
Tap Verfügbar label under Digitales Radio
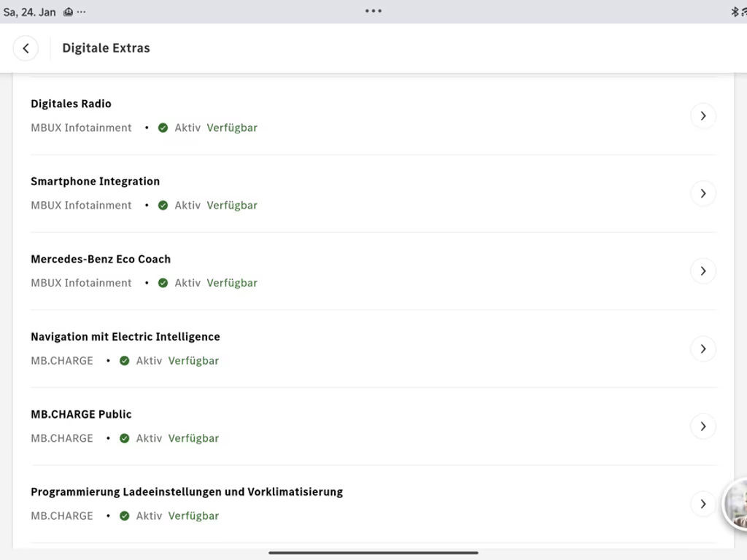[232, 128]
